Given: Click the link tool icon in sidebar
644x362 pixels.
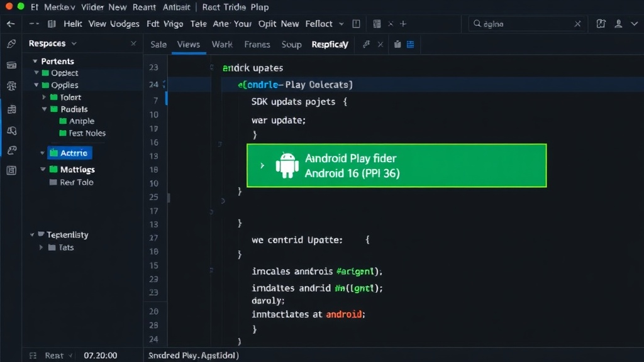Looking at the screenshot, I should click(11, 150).
